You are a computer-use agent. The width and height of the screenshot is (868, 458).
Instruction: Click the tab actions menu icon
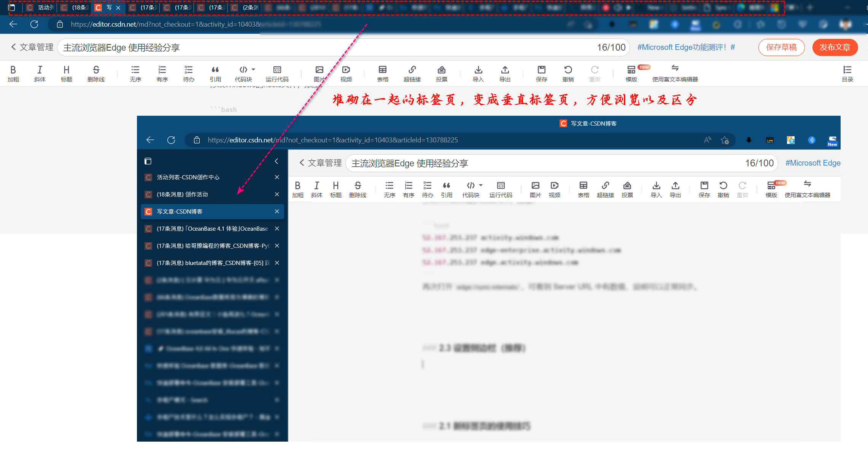pos(12,8)
